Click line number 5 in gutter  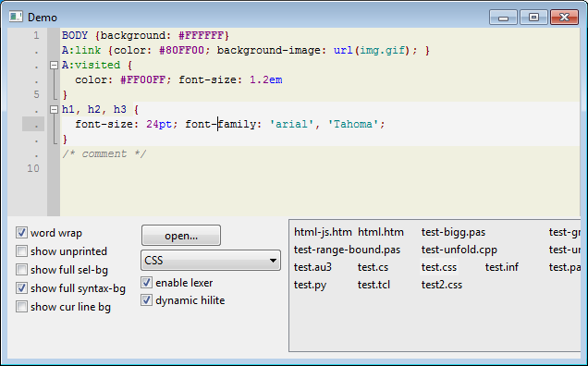click(36, 94)
